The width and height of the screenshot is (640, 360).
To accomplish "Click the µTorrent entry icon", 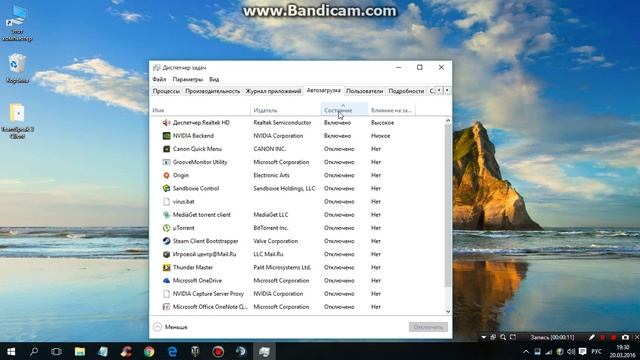I will click(x=166, y=228).
